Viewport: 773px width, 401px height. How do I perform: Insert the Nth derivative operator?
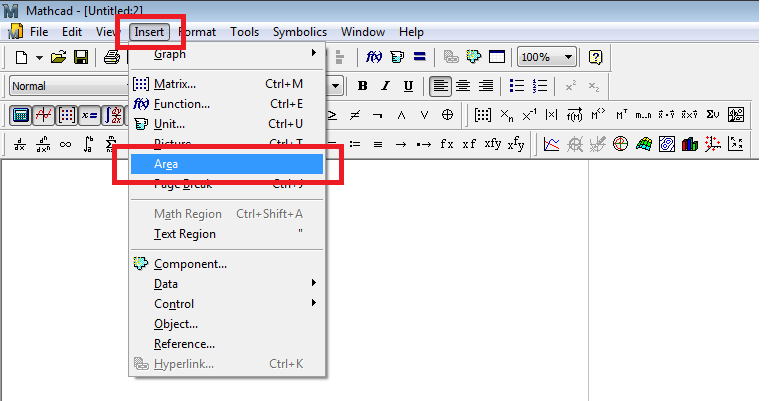tap(43, 145)
